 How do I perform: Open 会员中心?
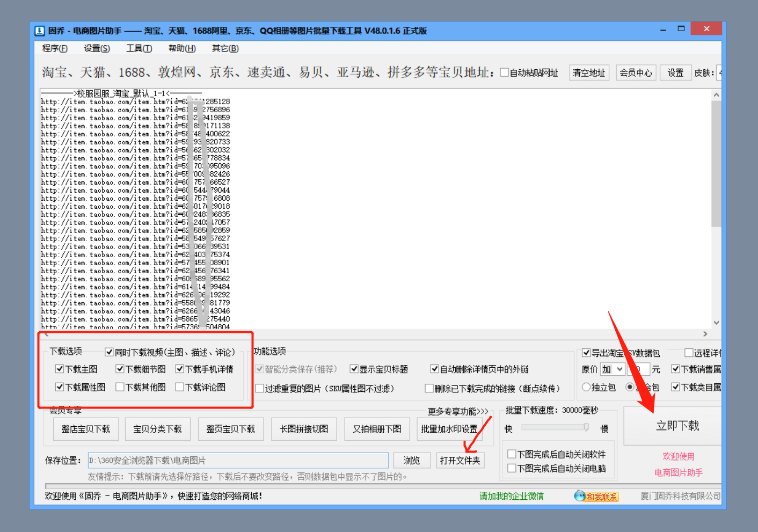(636, 72)
